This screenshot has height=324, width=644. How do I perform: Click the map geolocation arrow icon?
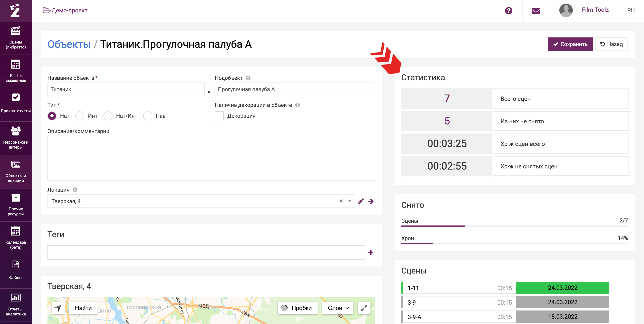pyautogui.click(x=58, y=308)
